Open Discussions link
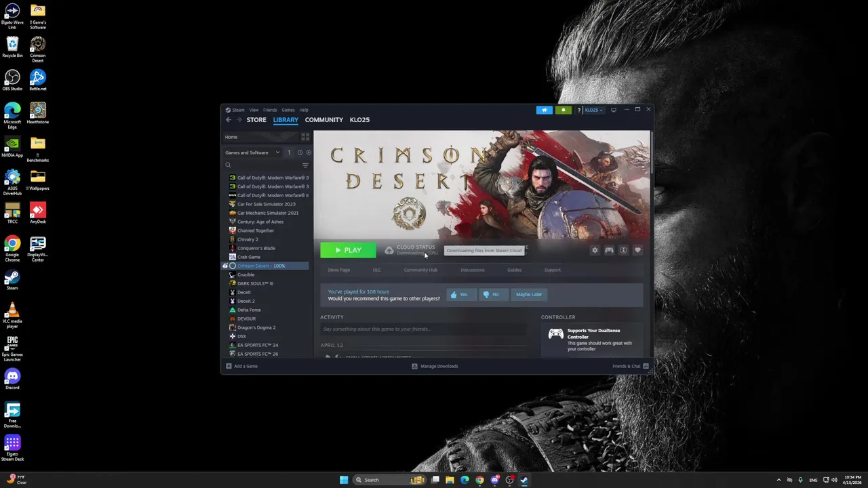The height and width of the screenshot is (488, 868). click(473, 270)
